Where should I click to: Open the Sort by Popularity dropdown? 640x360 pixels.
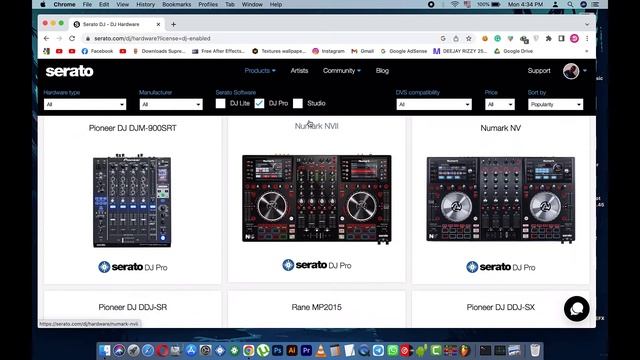[556, 104]
